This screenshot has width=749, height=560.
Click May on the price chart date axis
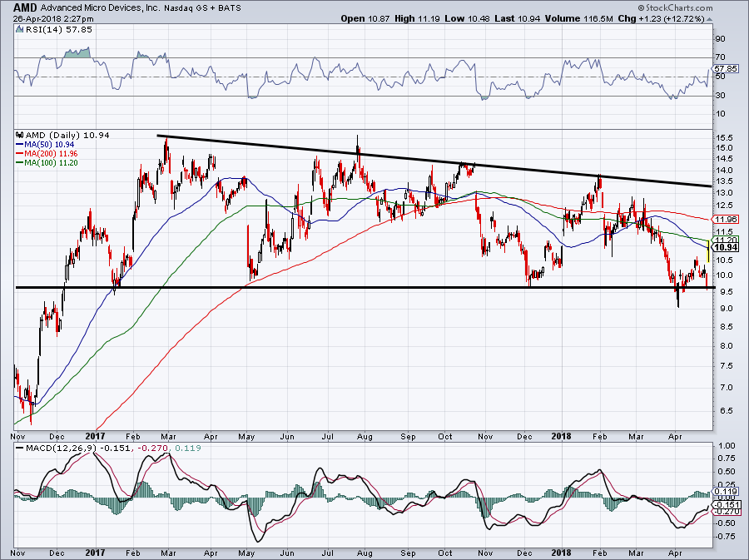(246, 436)
